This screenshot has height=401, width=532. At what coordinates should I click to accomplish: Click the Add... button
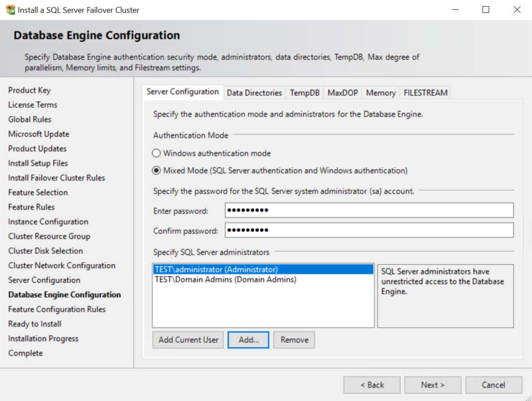(x=248, y=340)
